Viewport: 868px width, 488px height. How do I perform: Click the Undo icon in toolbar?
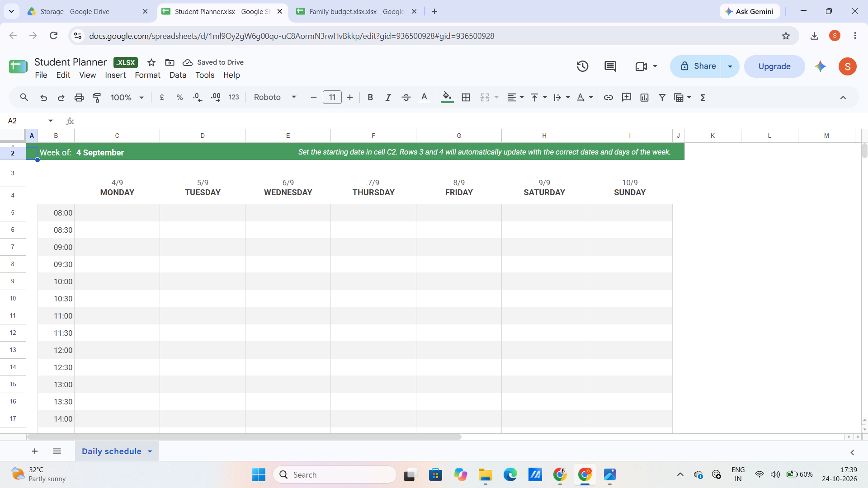tap(43, 98)
